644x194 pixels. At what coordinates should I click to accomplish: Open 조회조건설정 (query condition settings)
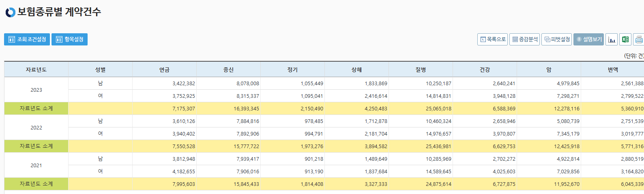(27, 39)
